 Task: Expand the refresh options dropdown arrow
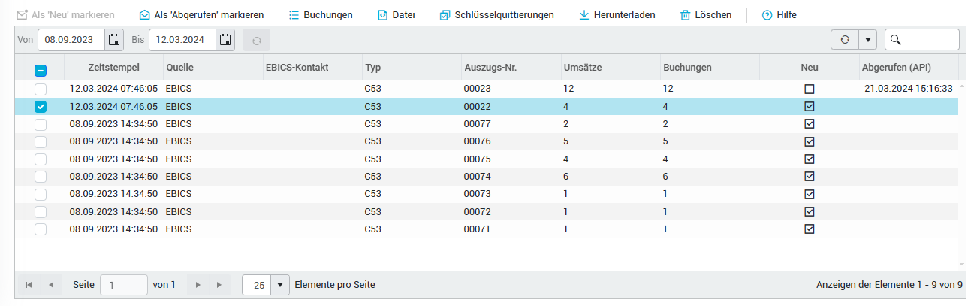click(867, 40)
